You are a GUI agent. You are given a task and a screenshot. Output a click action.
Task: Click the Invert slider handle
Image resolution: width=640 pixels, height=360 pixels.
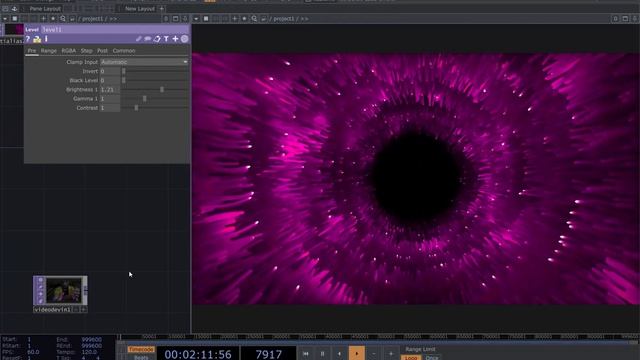coord(124,71)
